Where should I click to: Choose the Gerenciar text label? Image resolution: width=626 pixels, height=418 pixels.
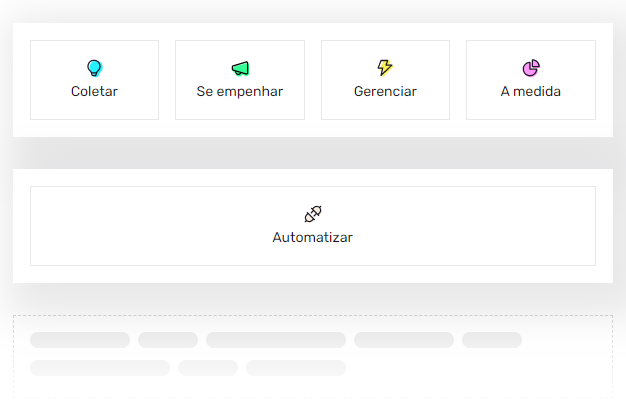[x=385, y=91]
